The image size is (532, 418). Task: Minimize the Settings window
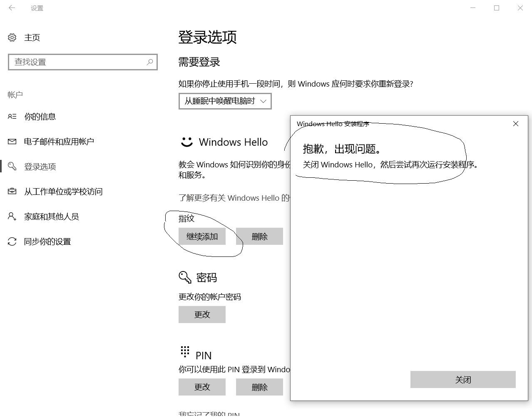point(473,8)
